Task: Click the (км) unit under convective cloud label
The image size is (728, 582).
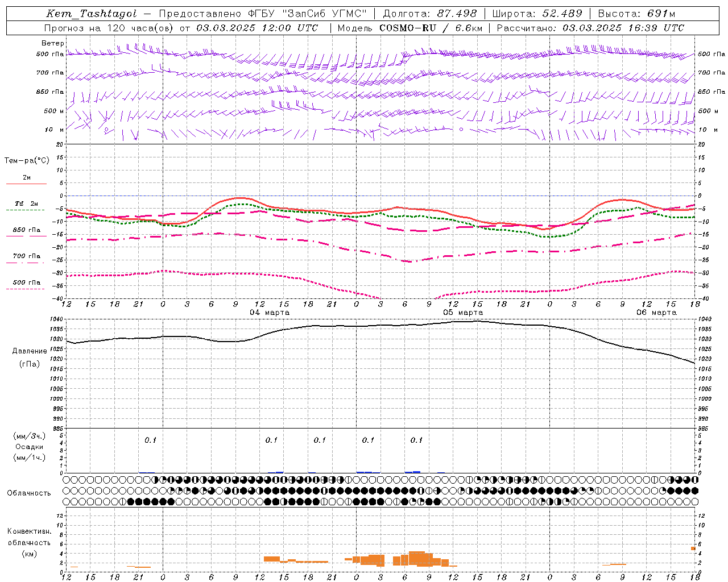Action: 30,554
